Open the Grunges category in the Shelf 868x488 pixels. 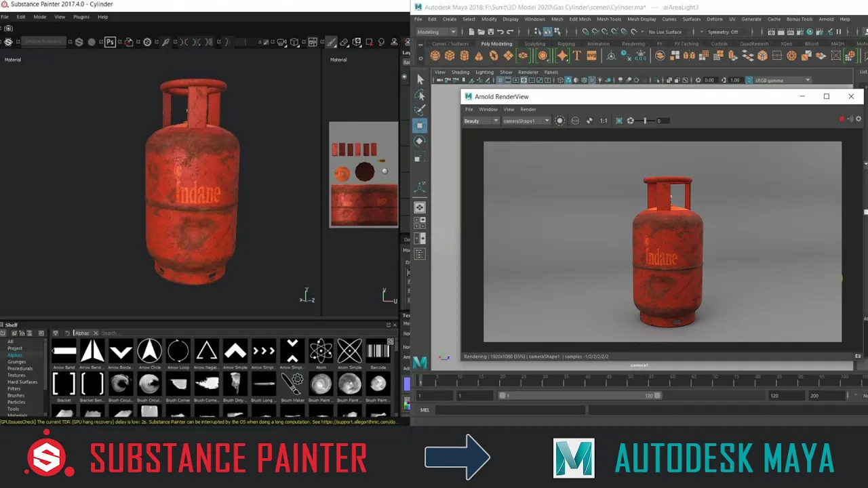[17, 362]
